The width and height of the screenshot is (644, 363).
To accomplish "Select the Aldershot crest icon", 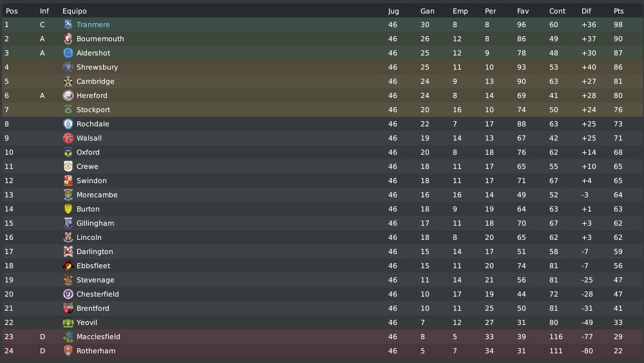I will pos(68,53).
